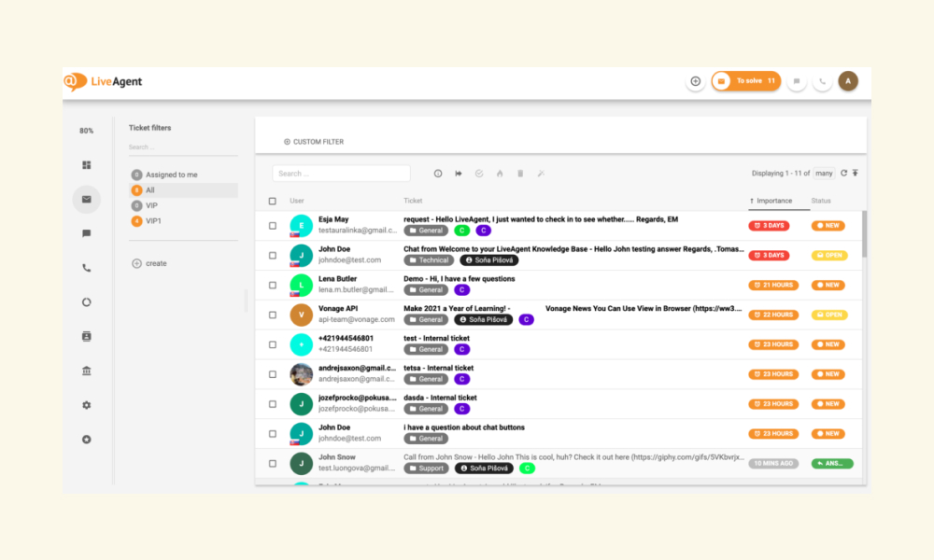Open the Knowledge base building icon in sidebar
This screenshot has height=560, width=934.
(x=86, y=371)
